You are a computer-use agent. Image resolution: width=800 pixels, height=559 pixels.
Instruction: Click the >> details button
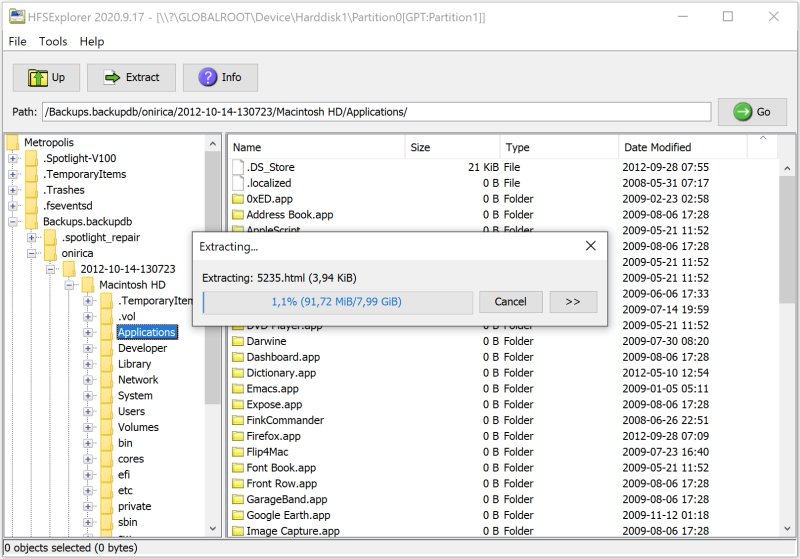click(573, 302)
